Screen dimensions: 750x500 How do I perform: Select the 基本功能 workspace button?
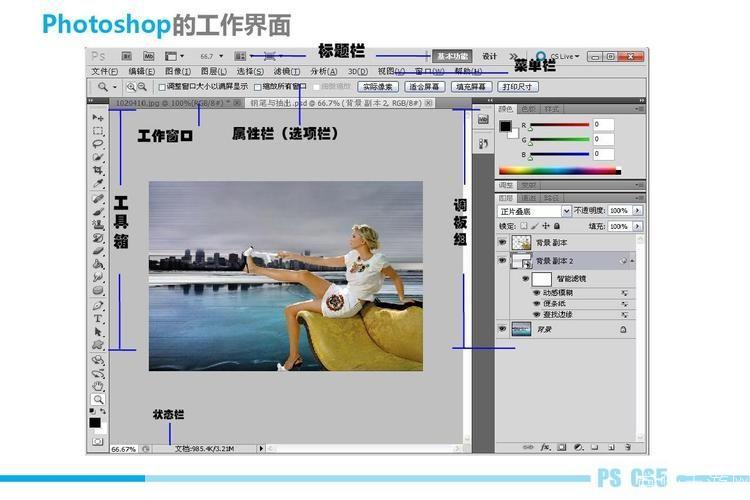(x=452, y=56)
